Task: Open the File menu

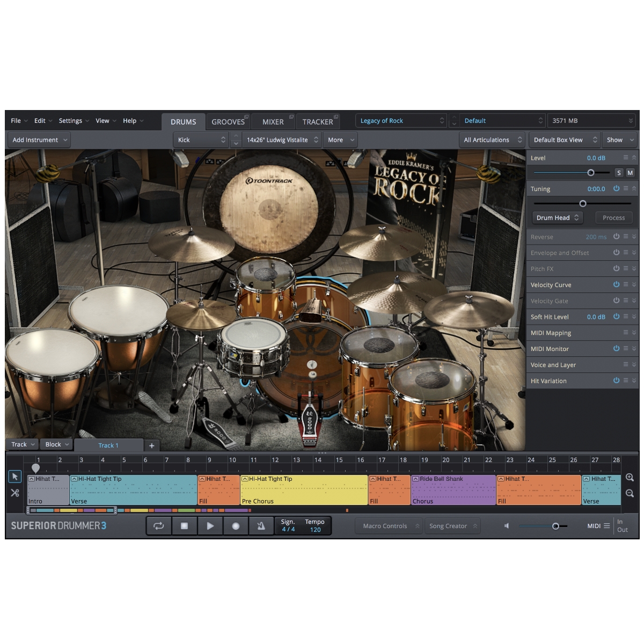Action: 19,121
